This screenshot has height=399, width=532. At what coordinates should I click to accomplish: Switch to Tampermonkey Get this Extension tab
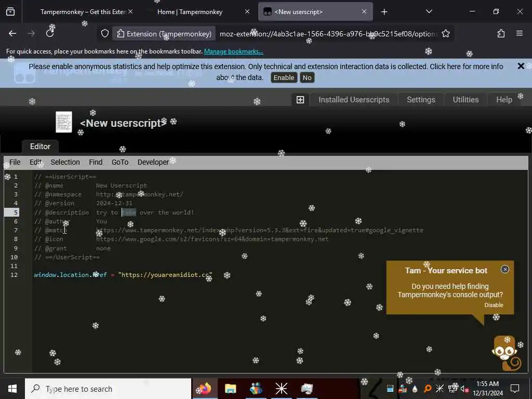point(82,12)
